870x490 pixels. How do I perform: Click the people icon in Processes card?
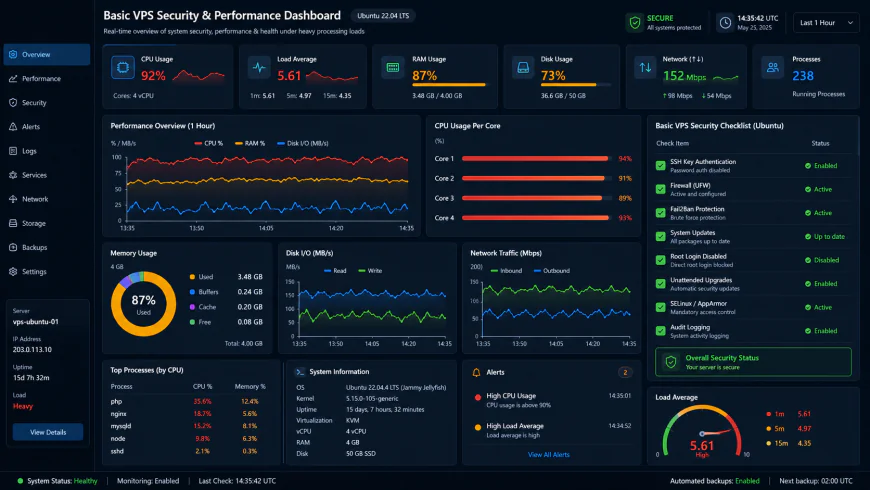click(772, 68)
